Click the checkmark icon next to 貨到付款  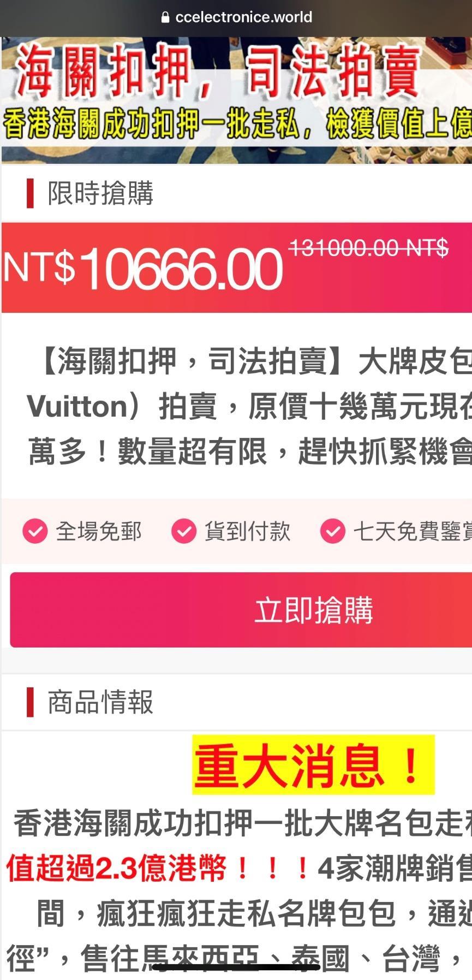(x=184, y=531)
